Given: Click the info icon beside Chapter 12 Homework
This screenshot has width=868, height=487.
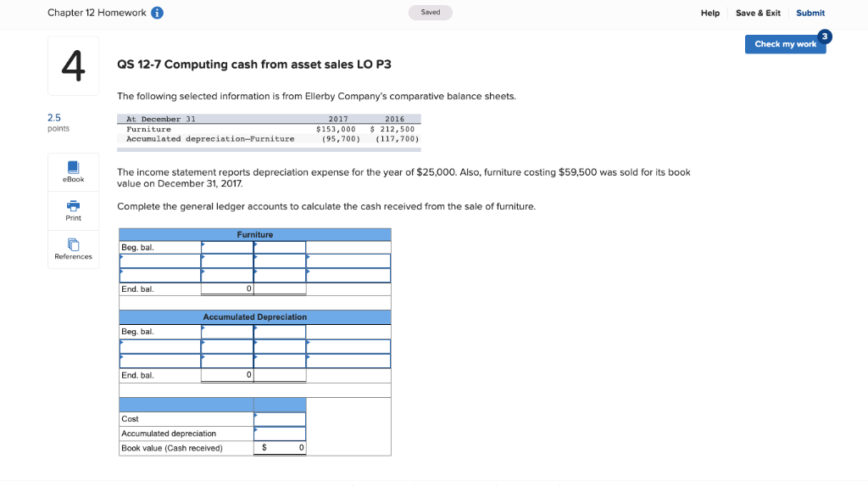Looking at the screenshot, I should (157, 13).
